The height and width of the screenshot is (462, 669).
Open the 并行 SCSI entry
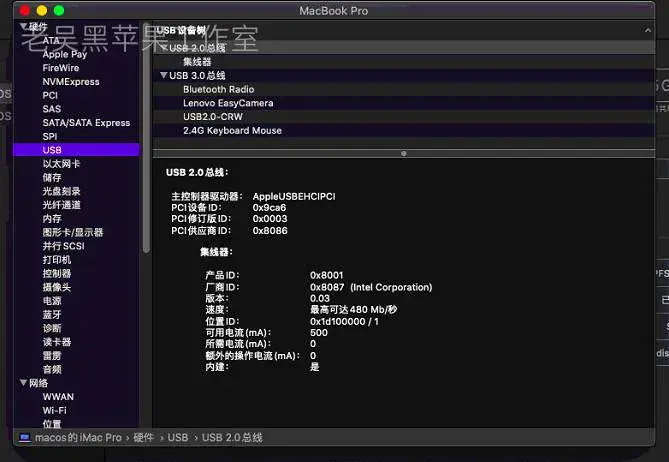63,246
